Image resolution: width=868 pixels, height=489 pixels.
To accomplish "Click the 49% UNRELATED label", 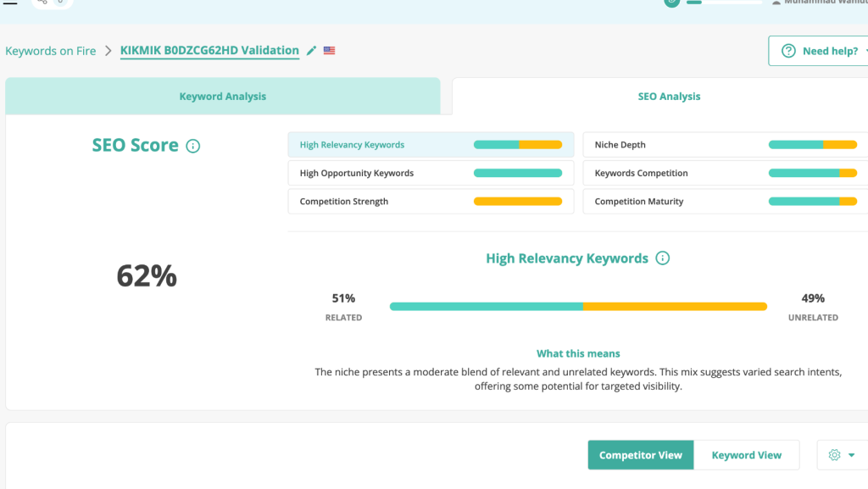I will (813, 307).
